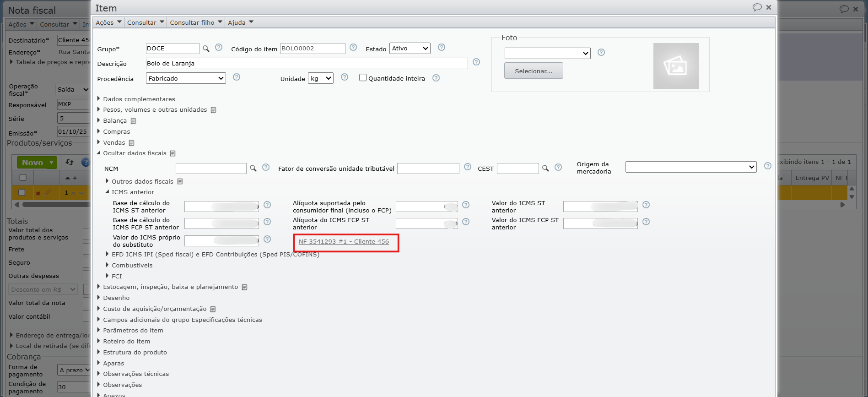Search NCM with the magnifier icon
Image resolution: width=868 pixels, height=397 pixels.
tap(253, 169)
